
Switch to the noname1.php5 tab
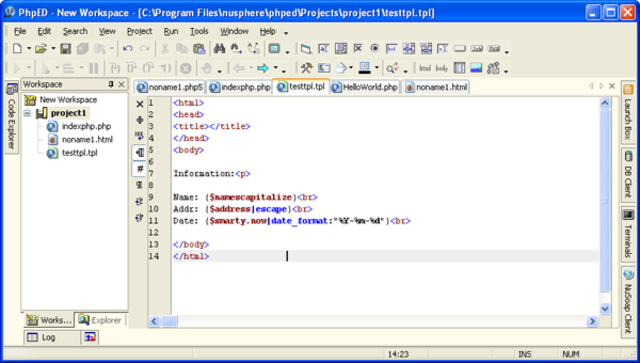(x=170, y=87)
